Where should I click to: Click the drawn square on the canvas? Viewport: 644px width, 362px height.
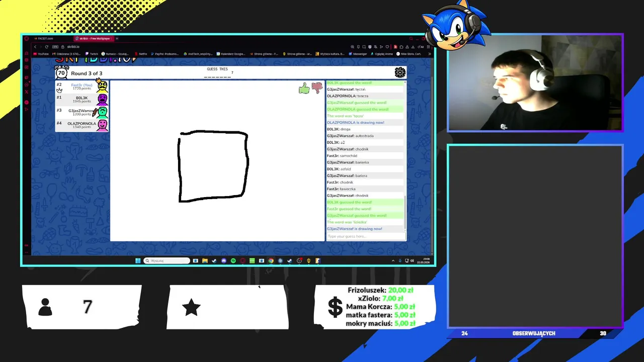pos(213,166)
